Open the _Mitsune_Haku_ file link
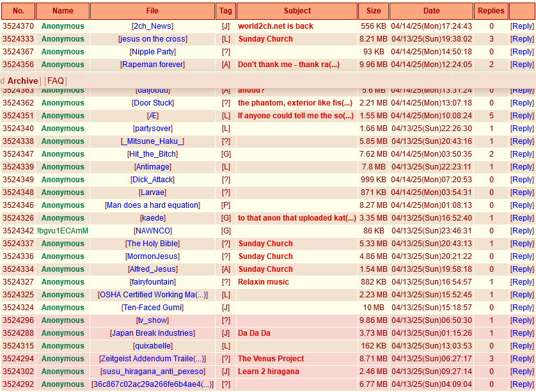 pyautogui.click(x=152, y=141)
